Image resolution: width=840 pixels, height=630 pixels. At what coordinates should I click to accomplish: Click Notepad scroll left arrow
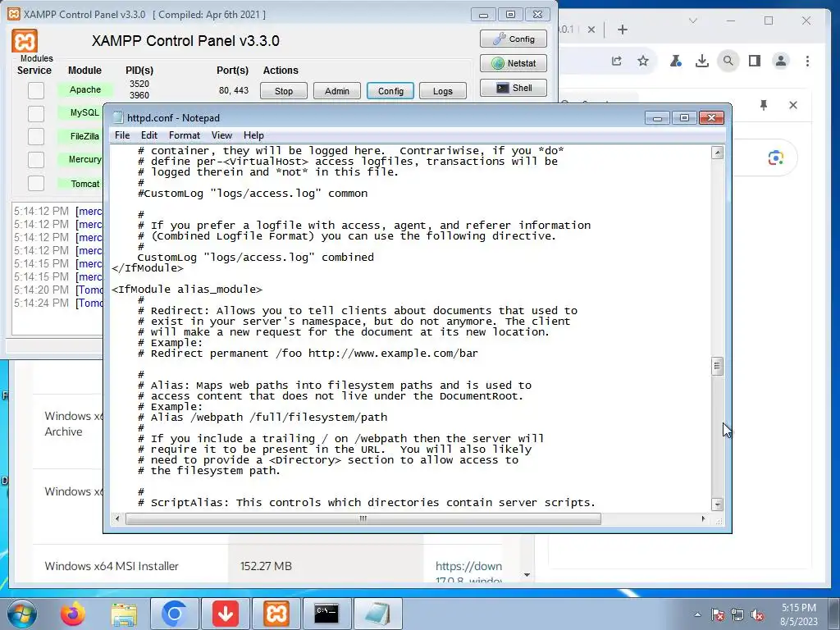pyautogui.click(x=118, y=518)
